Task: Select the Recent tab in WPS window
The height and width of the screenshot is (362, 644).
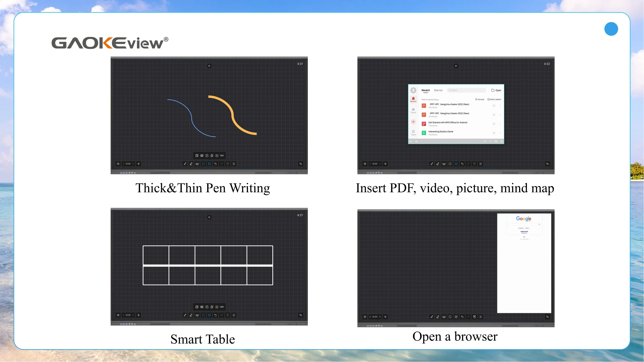Action: click(425, 90)
